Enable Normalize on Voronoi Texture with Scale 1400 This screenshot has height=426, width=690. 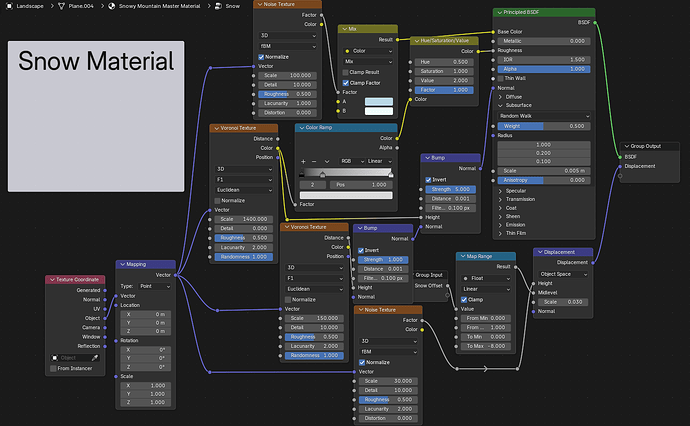click(217, 201)
